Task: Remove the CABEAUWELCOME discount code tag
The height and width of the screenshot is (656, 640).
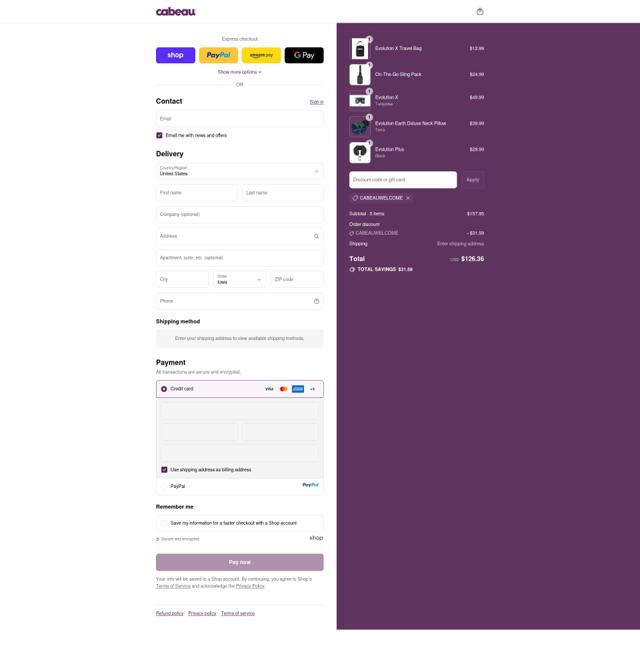Action: 408,198
